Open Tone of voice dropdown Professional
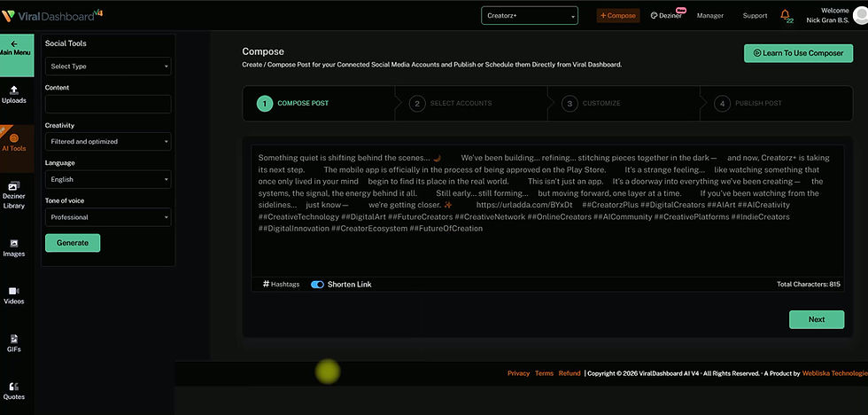 pos(108,217)
